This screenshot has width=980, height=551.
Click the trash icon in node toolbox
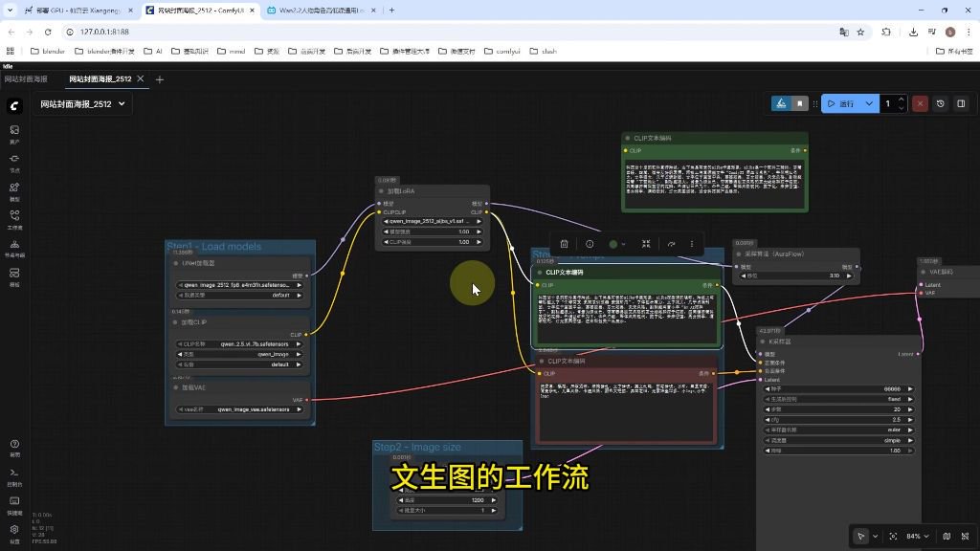(x=564, y=244)
